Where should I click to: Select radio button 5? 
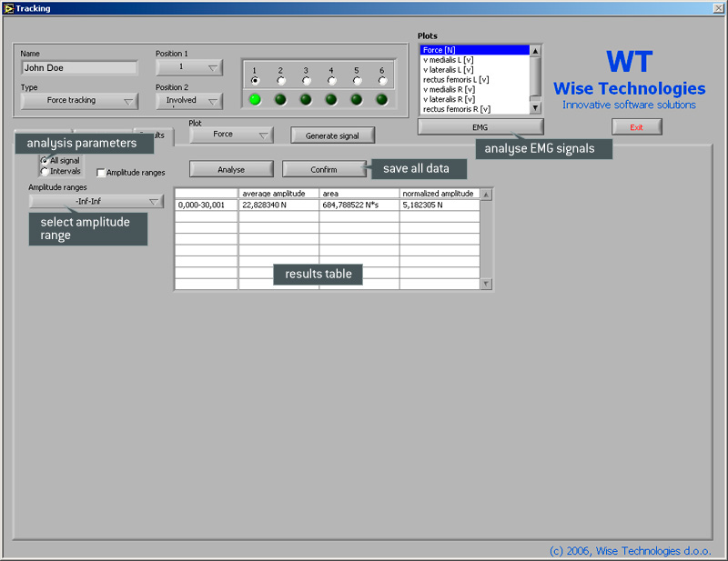357,81
